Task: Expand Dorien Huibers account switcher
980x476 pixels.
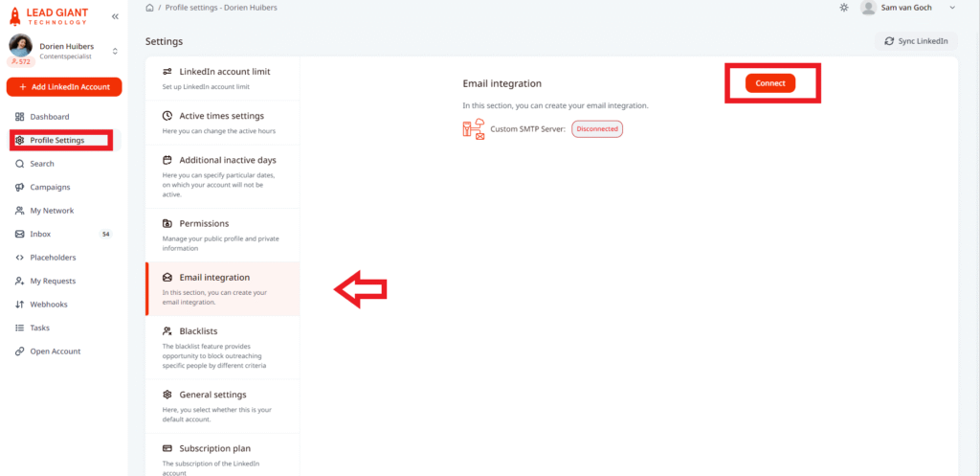Action: coord(115,51)
